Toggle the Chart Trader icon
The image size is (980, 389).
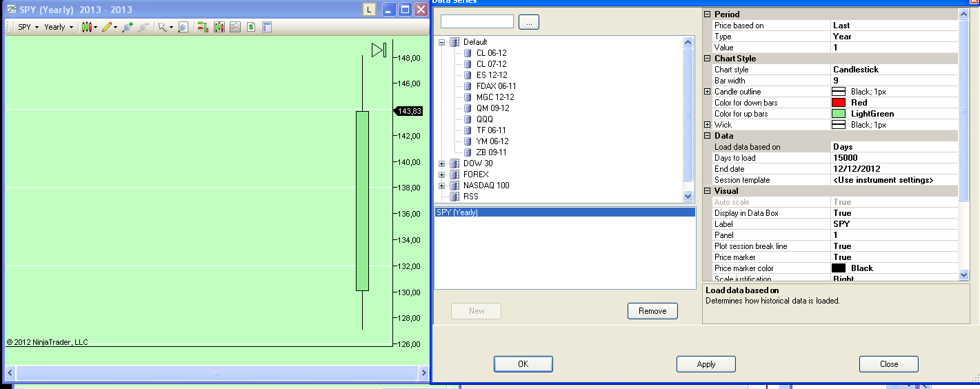(203, 27)
